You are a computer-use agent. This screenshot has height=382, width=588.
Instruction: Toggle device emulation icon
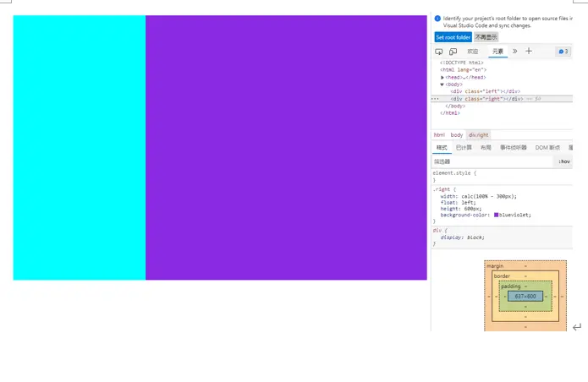point(453,52)
